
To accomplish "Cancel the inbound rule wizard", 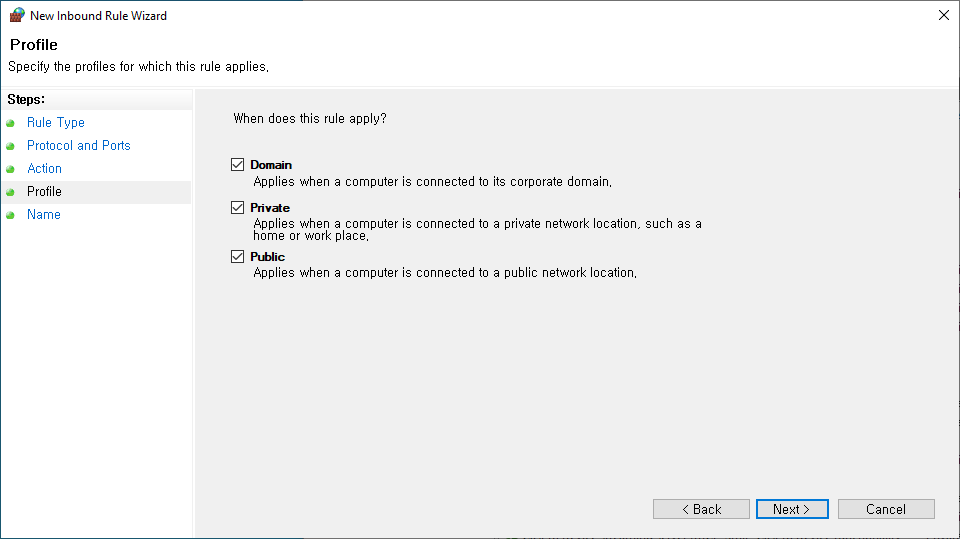I will pos(886,509).
